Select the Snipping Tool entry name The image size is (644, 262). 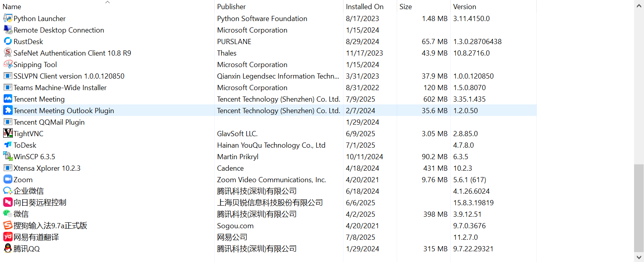tap(35, 65)
